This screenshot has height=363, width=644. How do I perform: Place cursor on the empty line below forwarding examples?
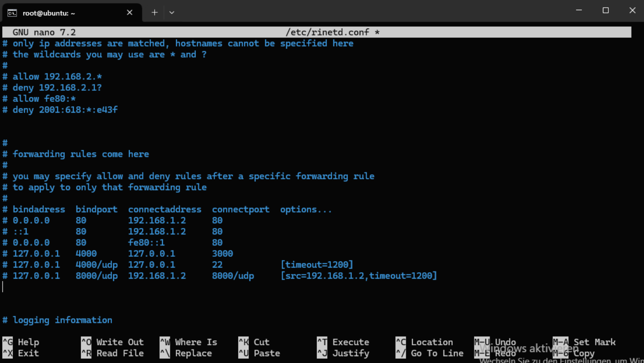point(108,287)
